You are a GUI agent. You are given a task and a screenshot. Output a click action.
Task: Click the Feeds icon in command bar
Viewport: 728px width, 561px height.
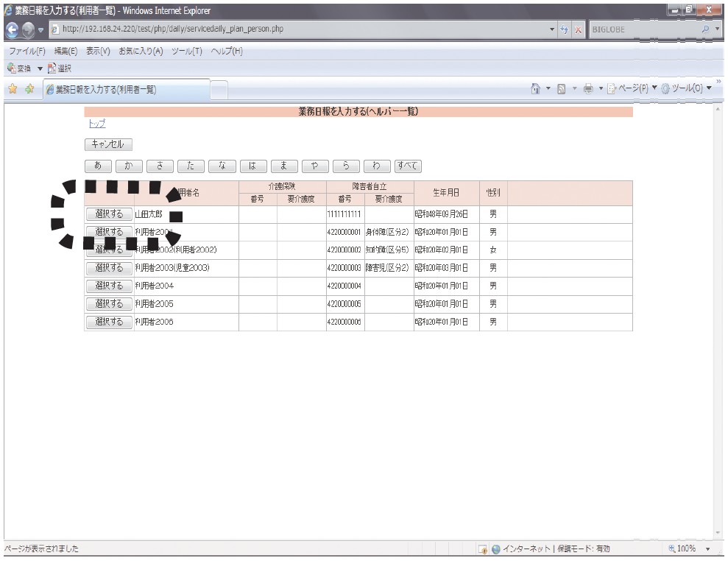562,88
